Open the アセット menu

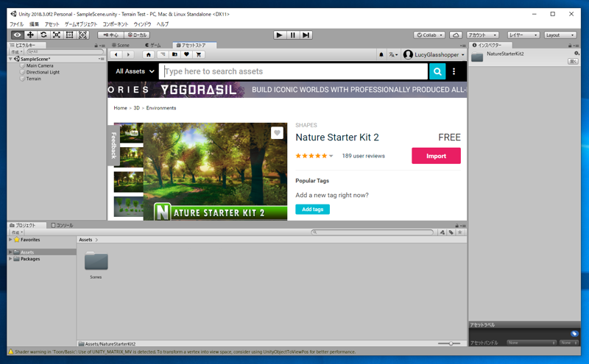pos(52,24)
